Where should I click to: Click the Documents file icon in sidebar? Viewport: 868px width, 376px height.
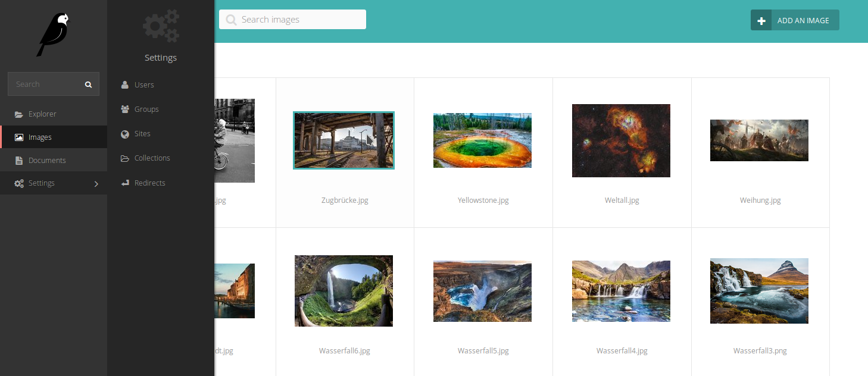[19, 161]
